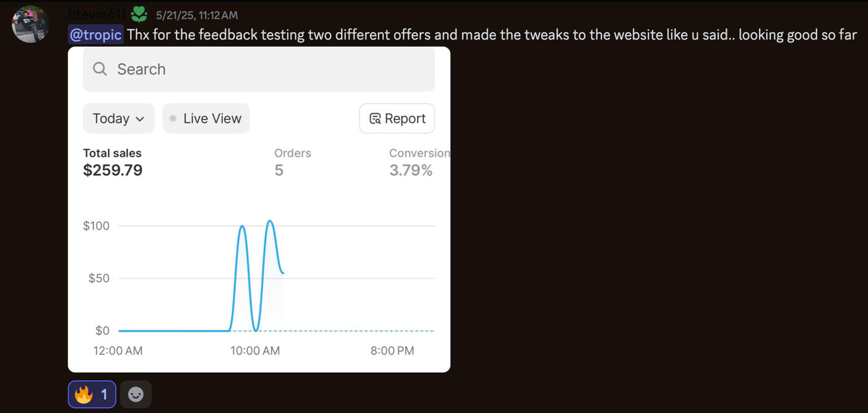Open the Today date range dropdown
868x413 pixels.
(118, 118)
